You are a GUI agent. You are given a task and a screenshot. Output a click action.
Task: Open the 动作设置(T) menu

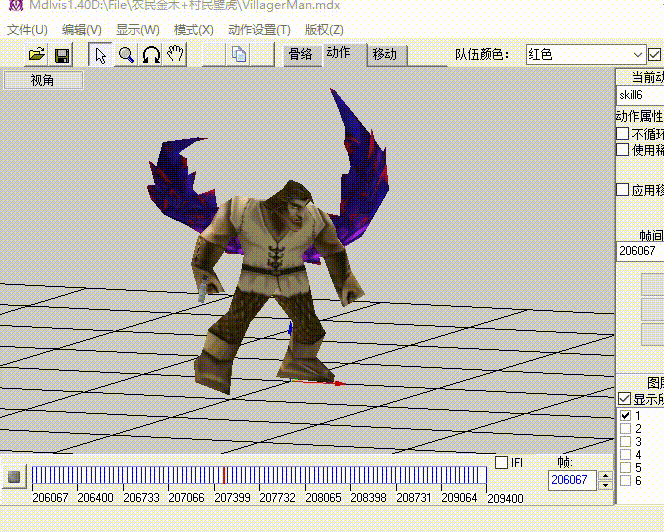259,30
